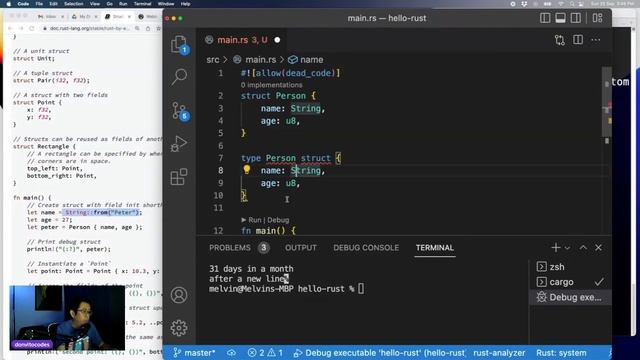This screenshot has height=360, width=640.
Task: Click the Open Changes compare icon
Action: point(560,40)
